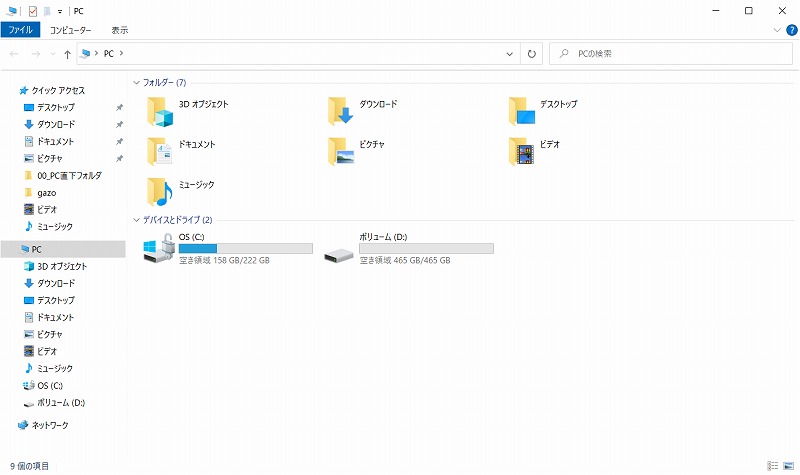Switch to details view in status bar
Image resolution: width=800 pixels, height=475 pixels.
point(772,466)
